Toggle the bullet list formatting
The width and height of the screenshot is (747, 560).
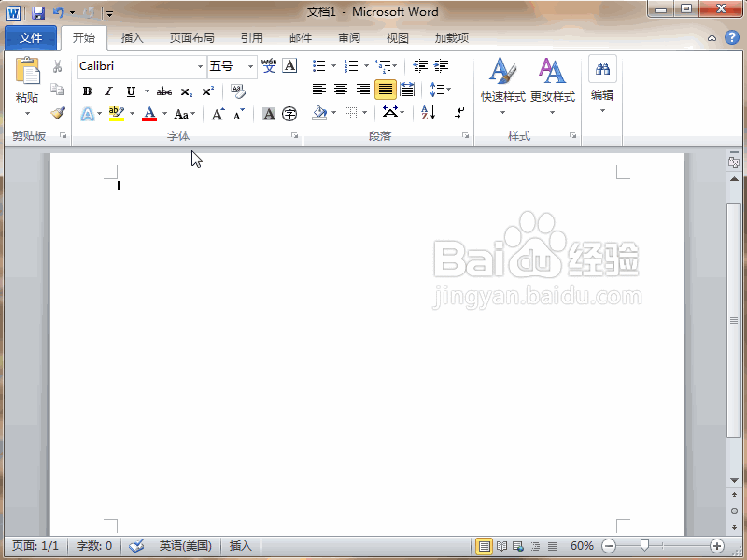(x=317, y=65)
